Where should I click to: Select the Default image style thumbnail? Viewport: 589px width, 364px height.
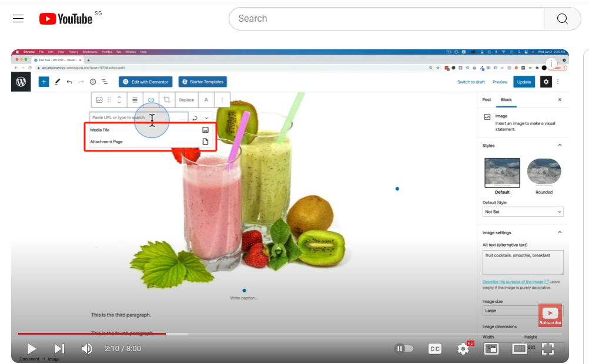pyautogui.click(x=502, y=172)
